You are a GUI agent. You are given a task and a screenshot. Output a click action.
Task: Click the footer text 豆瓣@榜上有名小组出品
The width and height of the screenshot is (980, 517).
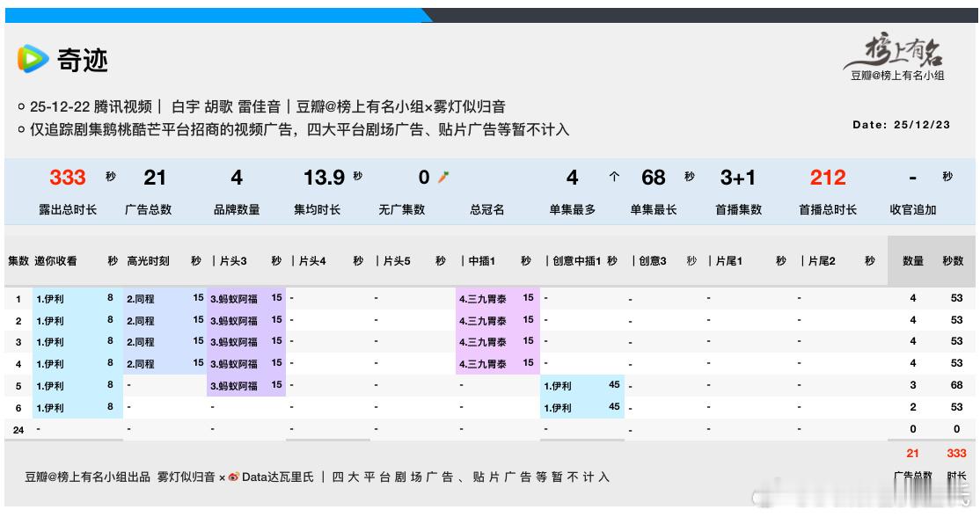(x=87, y=477)
